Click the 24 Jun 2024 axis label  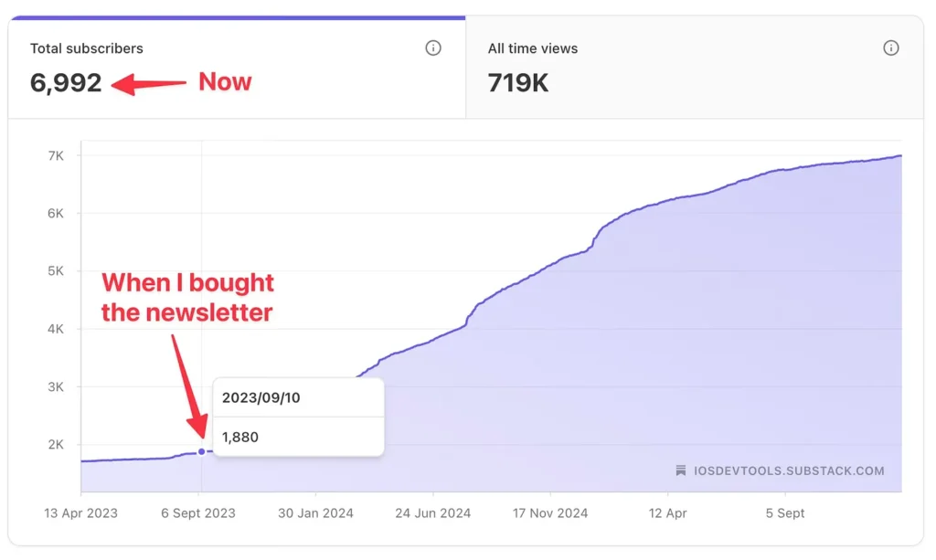click(432, 512)
